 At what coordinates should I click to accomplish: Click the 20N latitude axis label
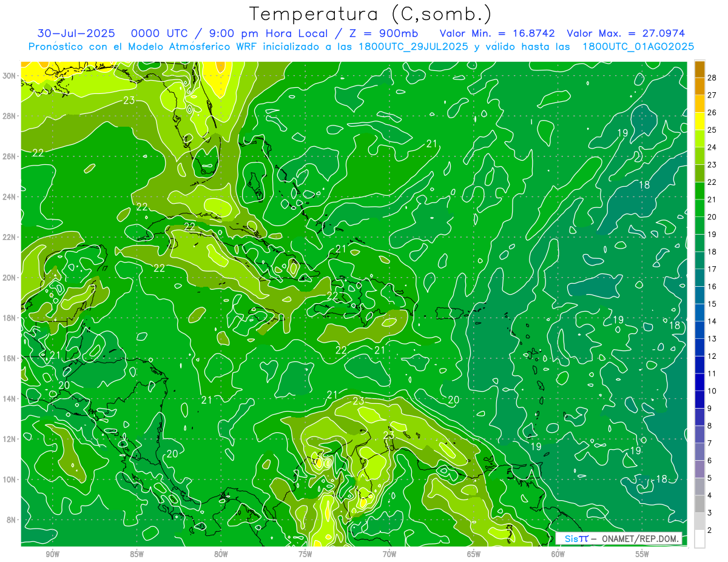pyautogui.click(x=10, y=278)
